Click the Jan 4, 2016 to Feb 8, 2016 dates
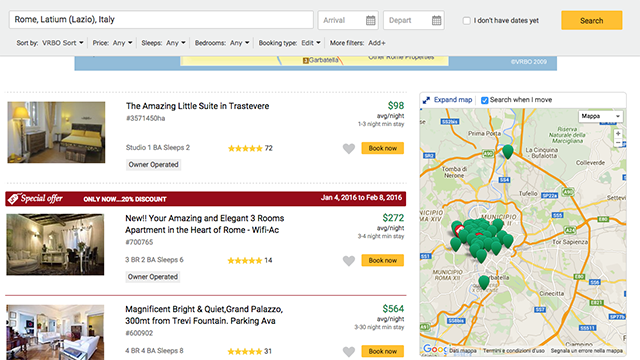 pos(361,198)
